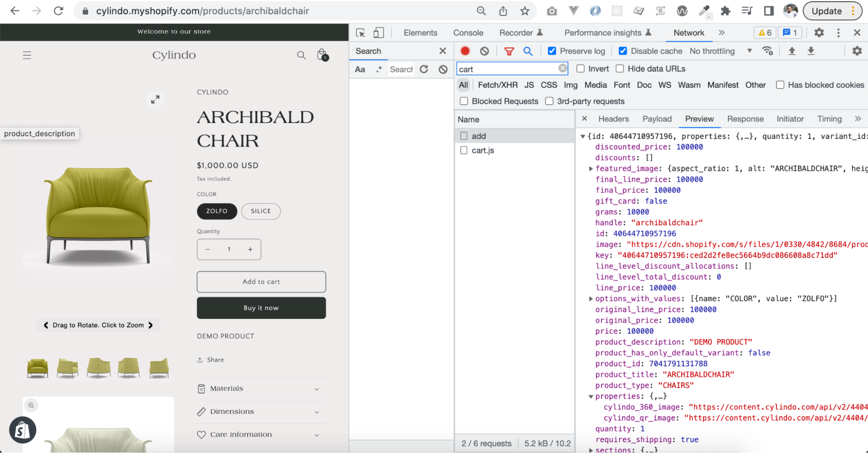Check Blocked Requests option
The image size is (868, 453).
pos(464,101)
